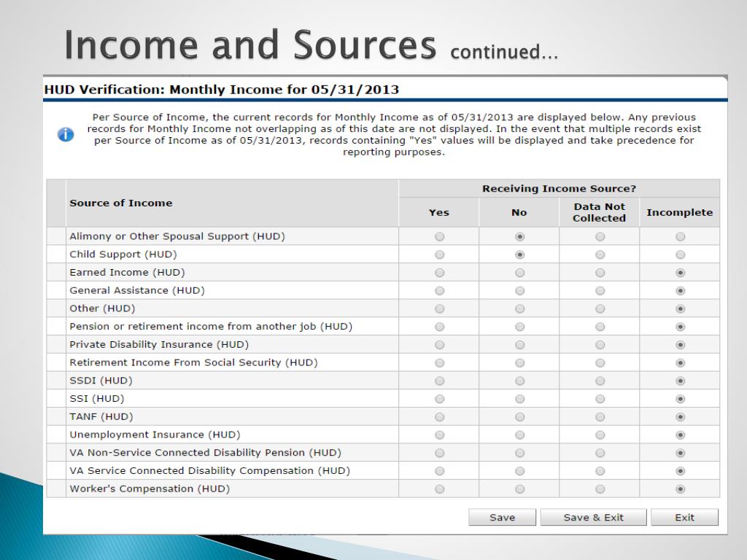Mark Alimony or Spousal Support as Incomplete

click(x=681, y=237)
